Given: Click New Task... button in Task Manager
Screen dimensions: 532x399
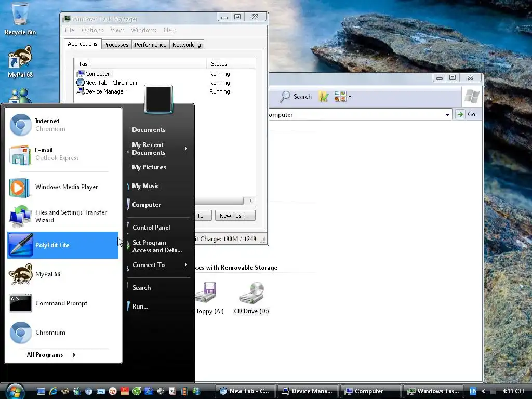Looking at the screenshot, I should [235, 216].
